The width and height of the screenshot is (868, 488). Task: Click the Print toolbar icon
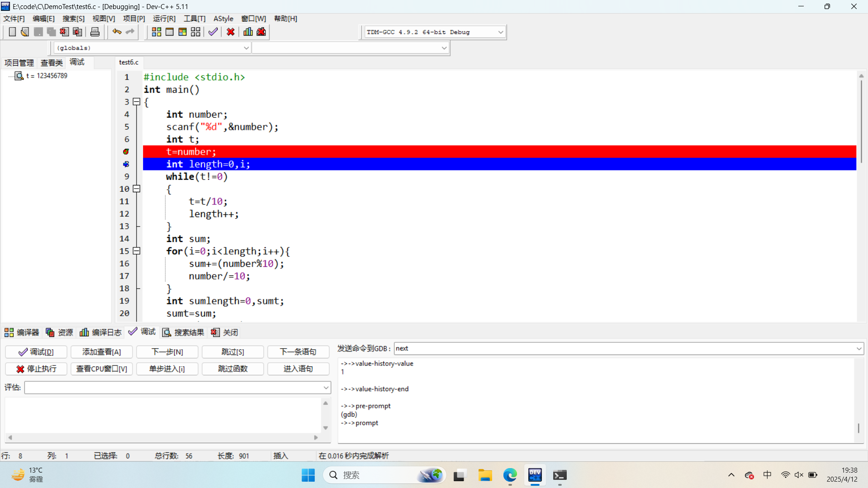coord(95,32)
